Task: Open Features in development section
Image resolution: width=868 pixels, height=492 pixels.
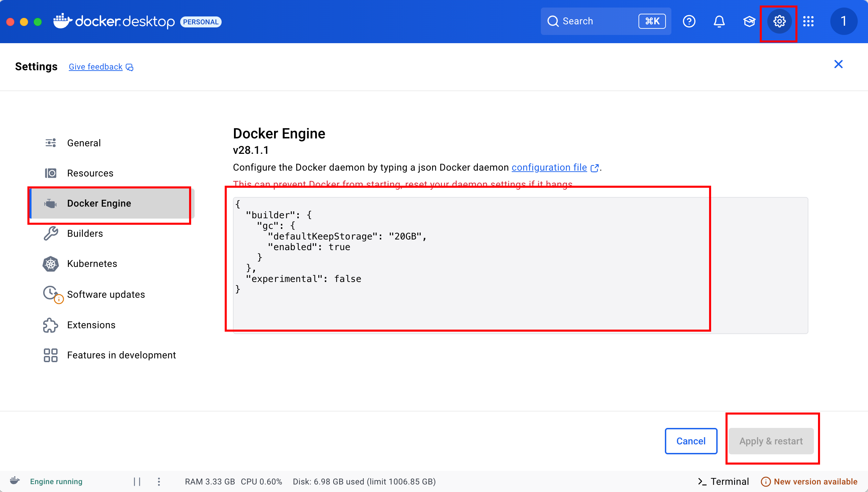Action: [112, 355]
